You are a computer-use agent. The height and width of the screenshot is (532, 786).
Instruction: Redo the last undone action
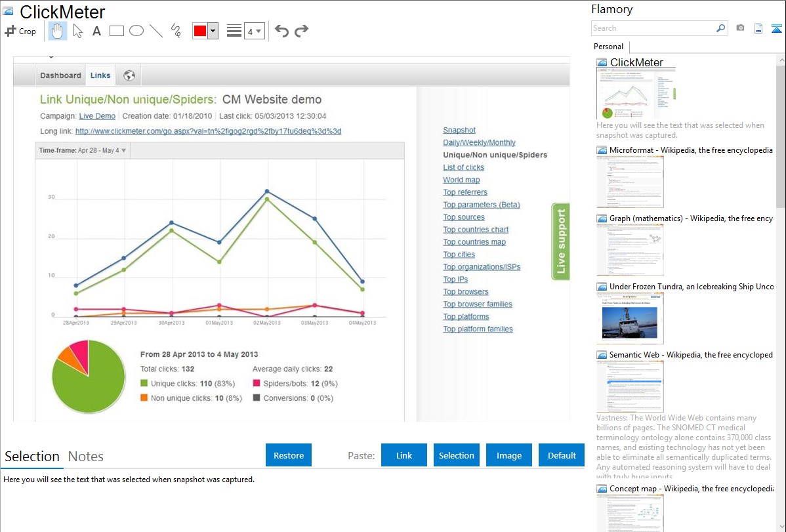tap(301, 31)
